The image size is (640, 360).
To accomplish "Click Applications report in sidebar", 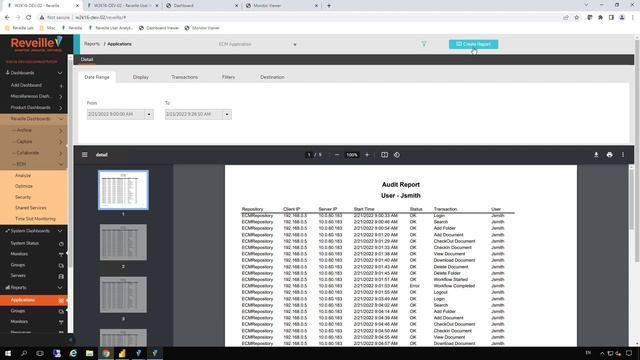I will 34,300.
